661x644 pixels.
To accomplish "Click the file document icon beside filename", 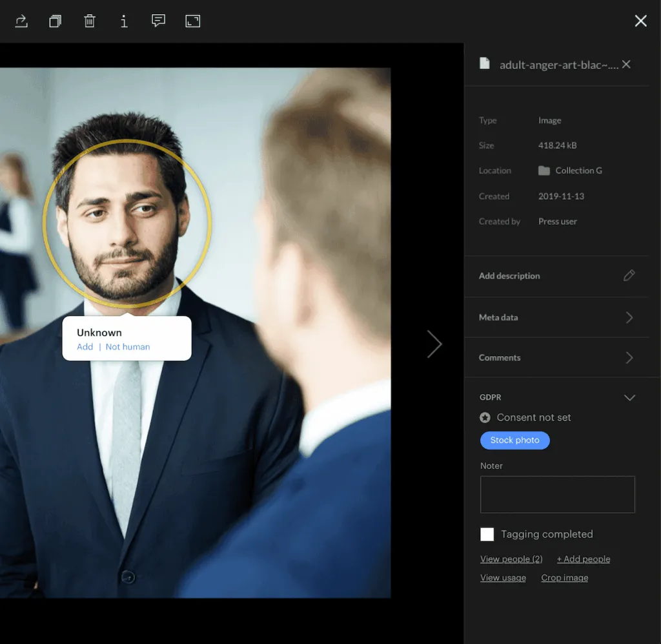I will coord(485,64).
